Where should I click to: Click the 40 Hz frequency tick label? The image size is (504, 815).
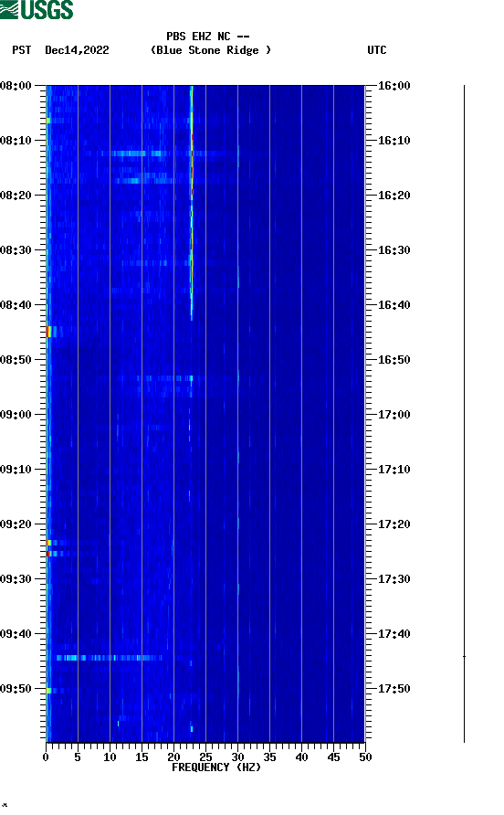pyautogui.click(x=301, y=757)
